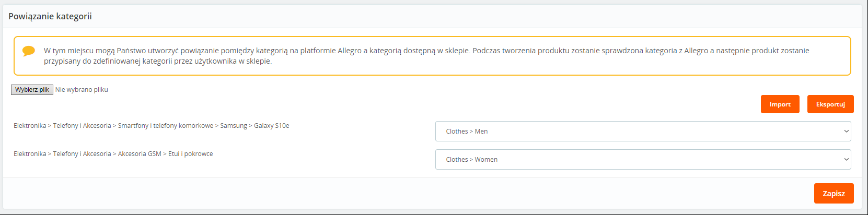Click the "Wybierz plik" file chooser button
This screenshot has height=215, width=868.
32,90
